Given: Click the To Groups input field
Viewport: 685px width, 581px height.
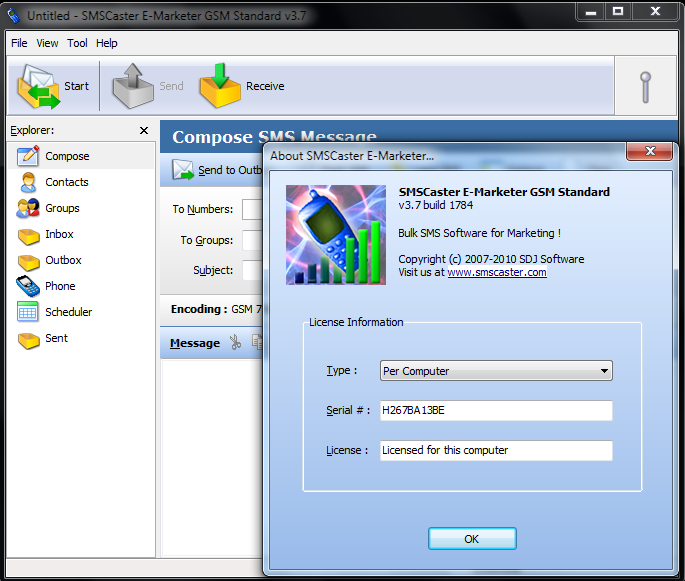Looking at the screenshot, I should [x=253, y=240].
